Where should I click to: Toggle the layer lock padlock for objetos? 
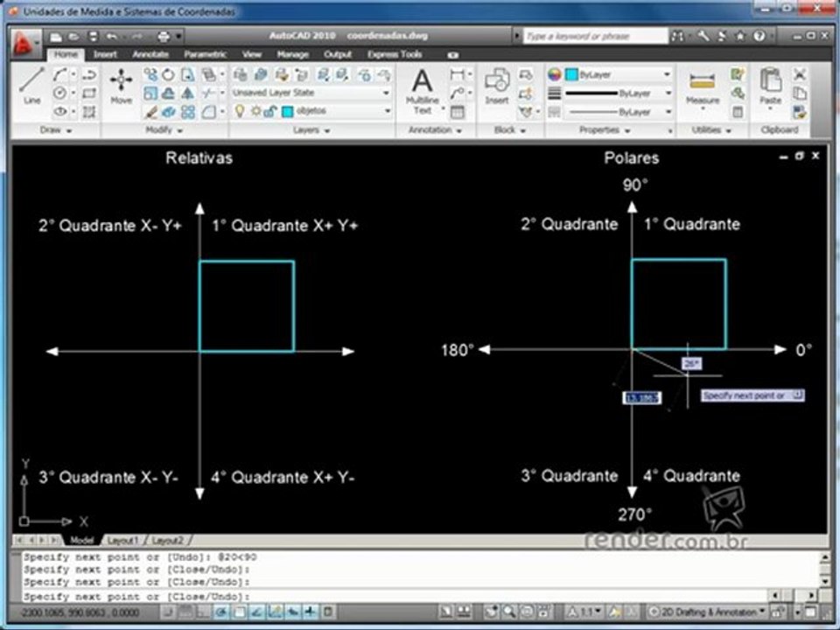270,111
